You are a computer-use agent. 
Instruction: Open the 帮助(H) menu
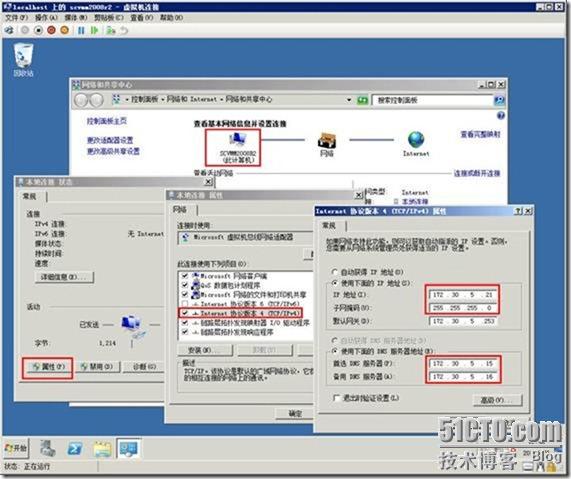point(171,18)
